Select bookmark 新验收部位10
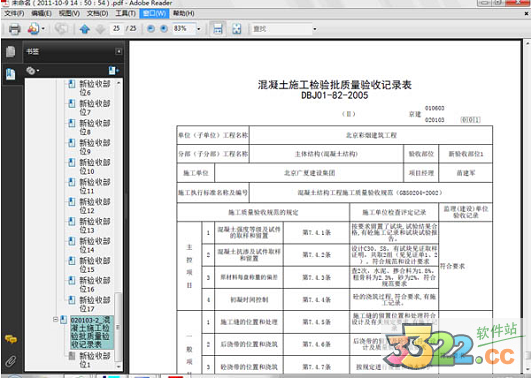The width and height of the screenshot is (531, 378). click(90, 166)
